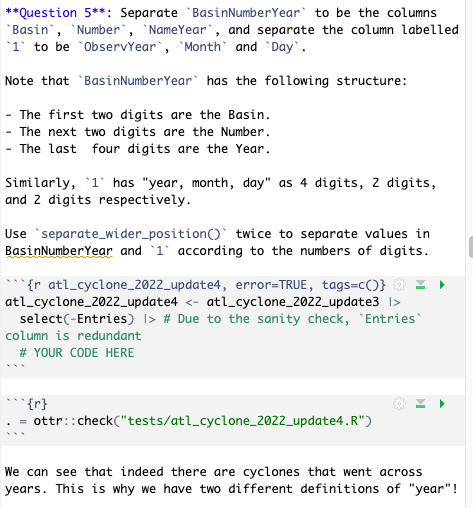Open chunk options gear for atl_cyclone_2022_update4 chunk

click(399, 285)
